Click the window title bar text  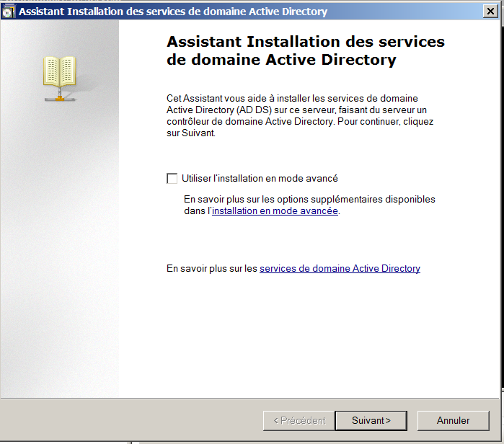[x=173, y=12]
